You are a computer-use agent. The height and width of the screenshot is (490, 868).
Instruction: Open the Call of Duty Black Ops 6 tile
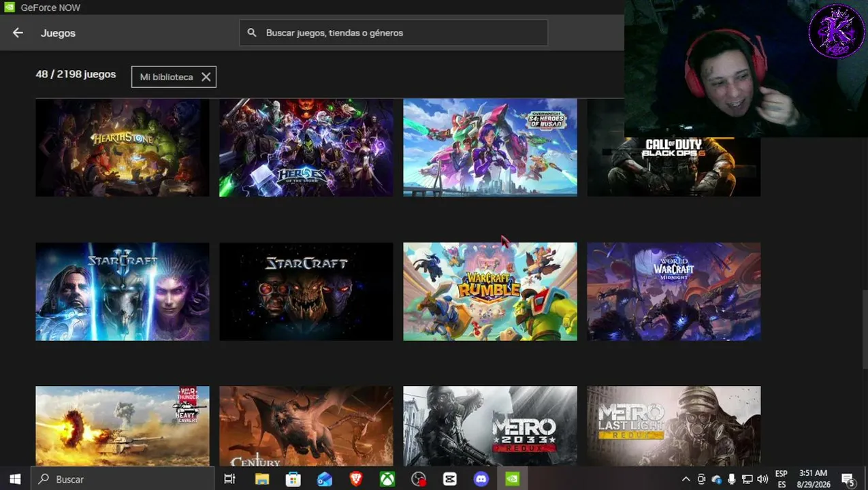tap(674, 167)
